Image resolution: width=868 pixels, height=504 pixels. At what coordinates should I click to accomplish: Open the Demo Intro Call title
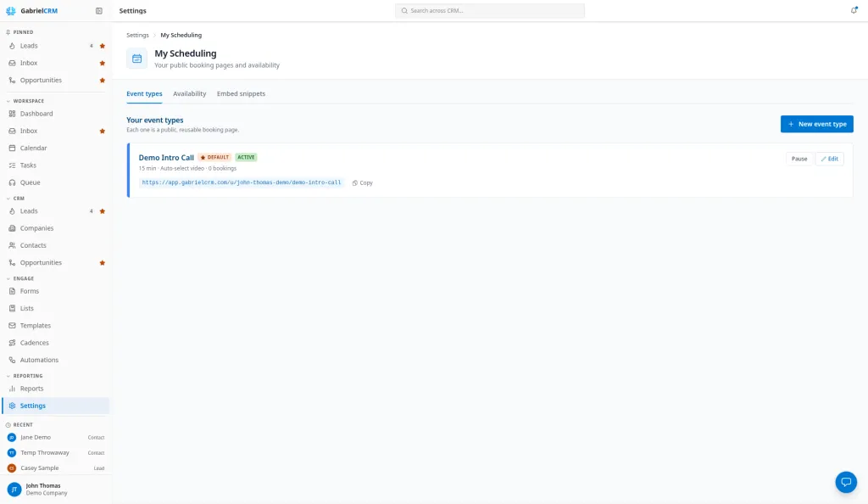pyautogui.click(x=166, y=158)
